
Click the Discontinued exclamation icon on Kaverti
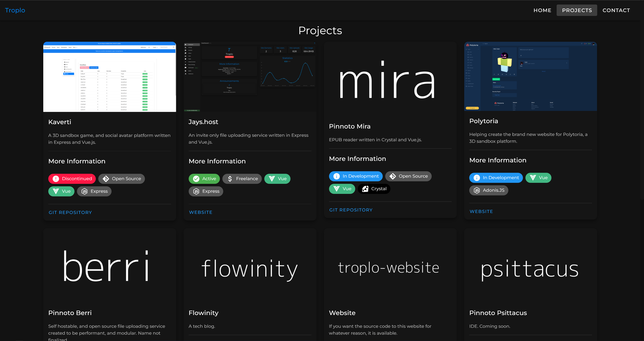[56, 179]
